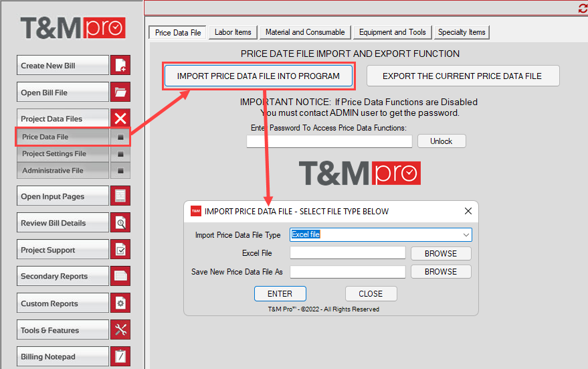
Task: Select Administrative File in the sidebar
Action: pos(63,171)
